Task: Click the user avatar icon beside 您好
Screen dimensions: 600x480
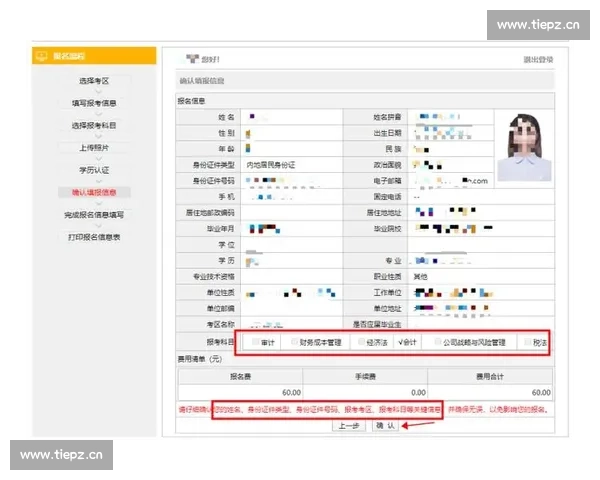Action: pyautogui.click(x=192, y=59)
